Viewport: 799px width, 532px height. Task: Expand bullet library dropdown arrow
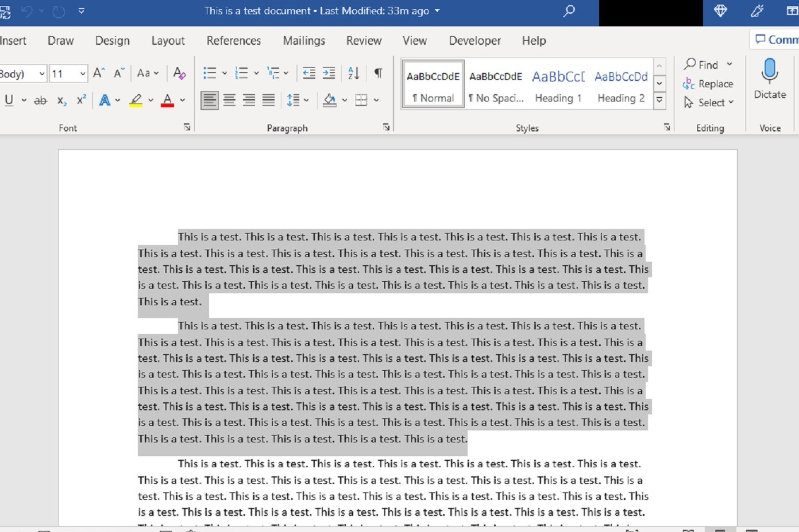[224, 73]
